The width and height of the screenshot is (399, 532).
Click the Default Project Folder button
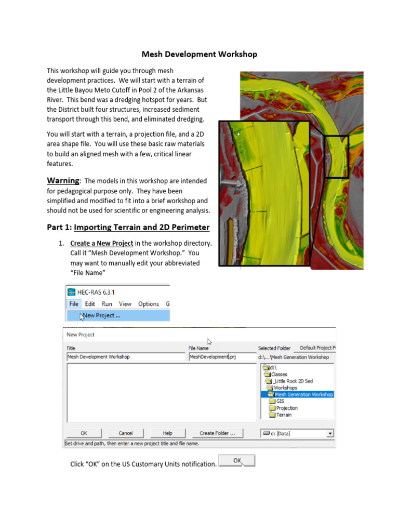314,348
